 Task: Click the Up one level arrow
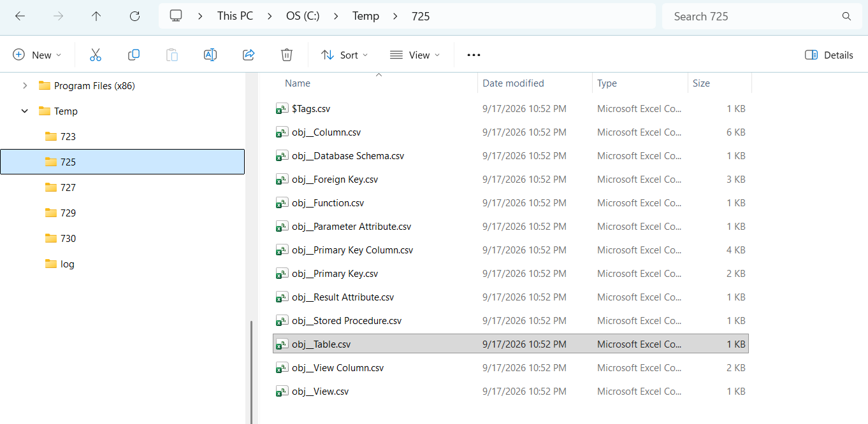(x=96, y=17)
